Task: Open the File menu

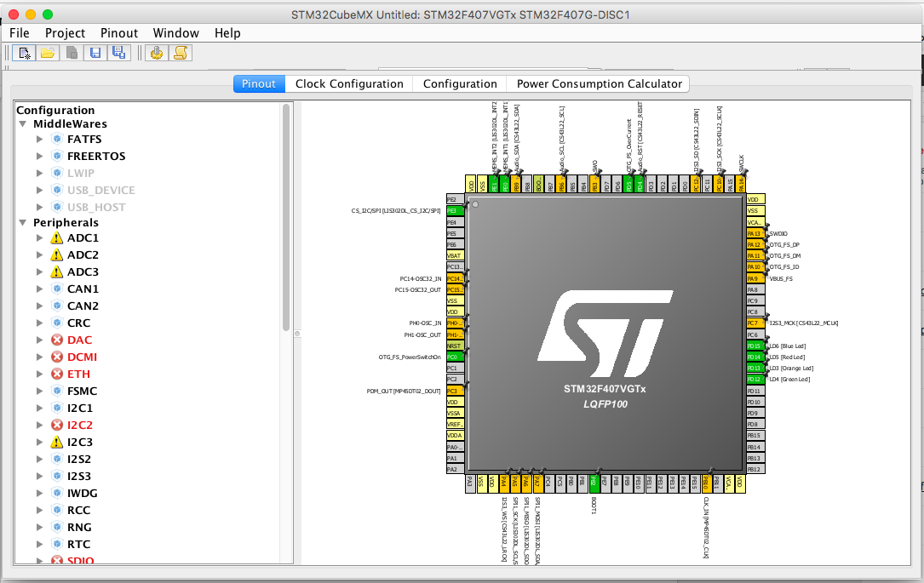Action: pos(20,33)
